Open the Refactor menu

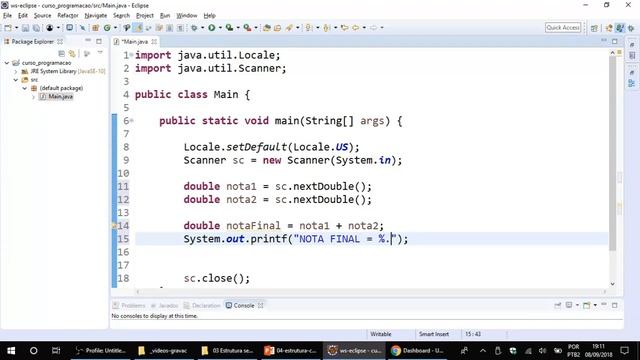pos(68,16)
